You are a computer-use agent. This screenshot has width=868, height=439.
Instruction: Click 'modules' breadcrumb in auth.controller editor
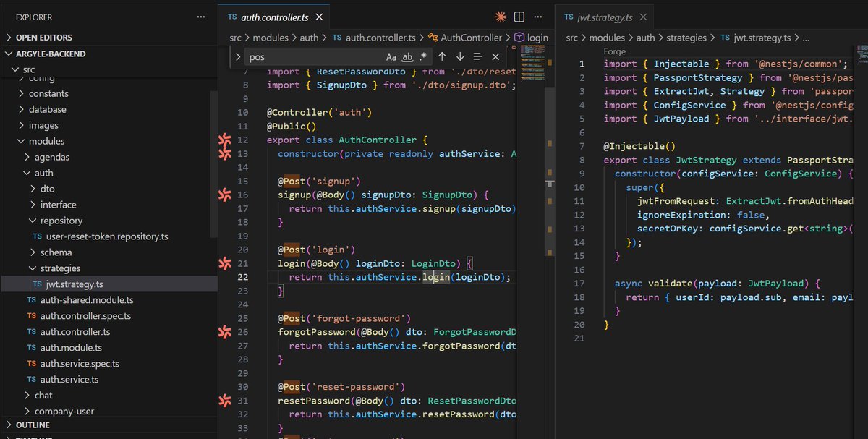(270, 38)
